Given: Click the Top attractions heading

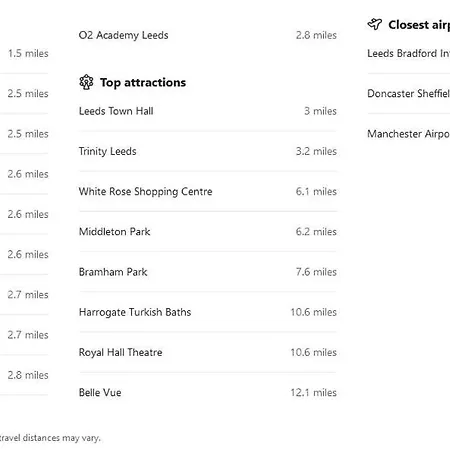Looking at the screenshot, I should pos(143,82).
